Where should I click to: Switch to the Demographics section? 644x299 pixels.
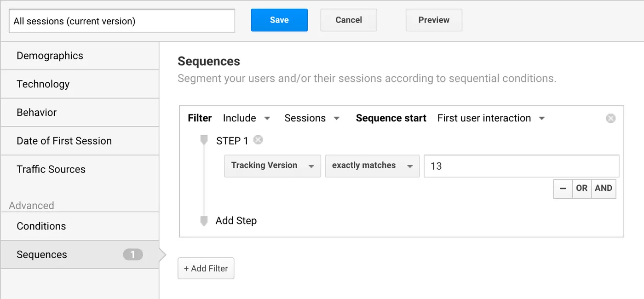pos(50,56)
